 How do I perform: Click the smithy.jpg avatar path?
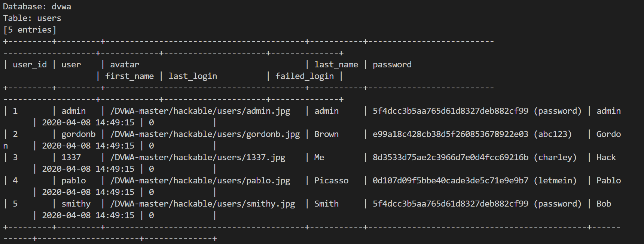click(202, 204)
